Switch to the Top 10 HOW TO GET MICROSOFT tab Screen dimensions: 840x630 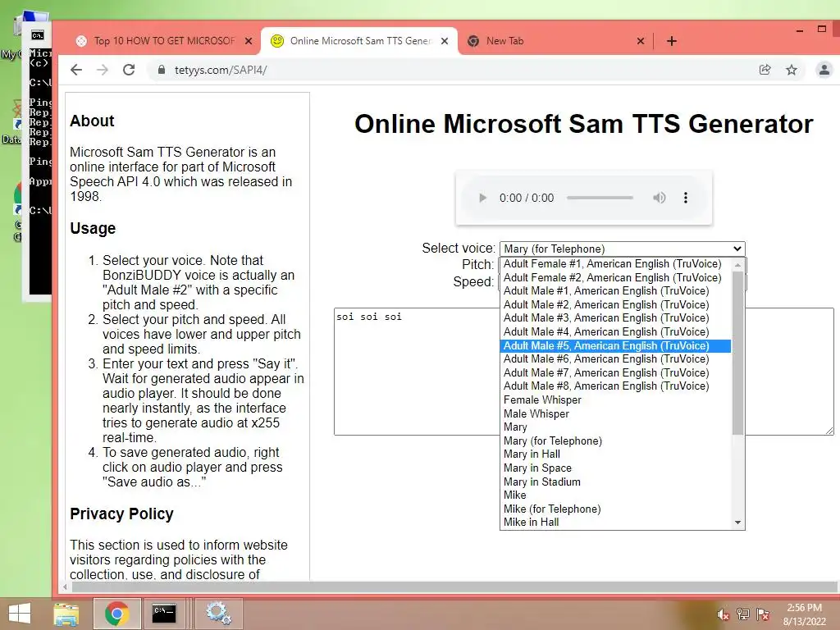tap(164, 41)
